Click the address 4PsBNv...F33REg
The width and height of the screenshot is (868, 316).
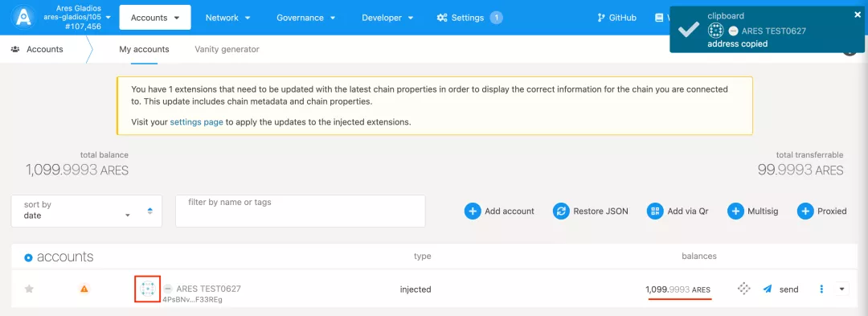pos(193,300)
